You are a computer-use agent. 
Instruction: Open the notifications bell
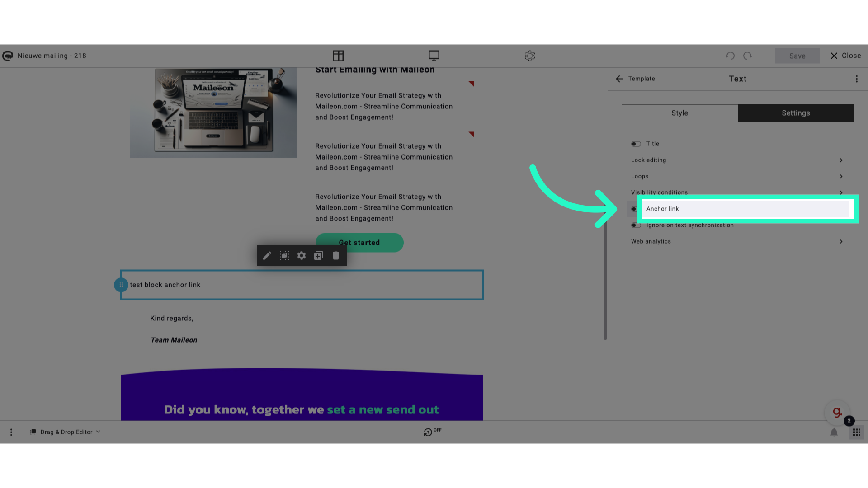click(834, 432)
